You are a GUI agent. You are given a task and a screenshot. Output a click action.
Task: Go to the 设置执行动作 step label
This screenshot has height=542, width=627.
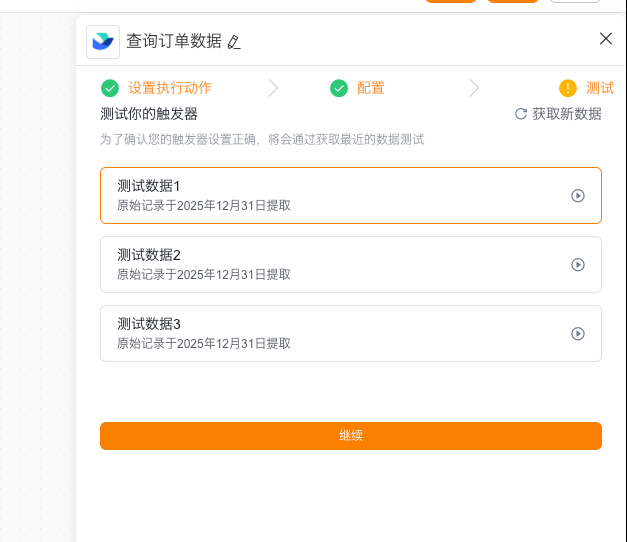[170, 88]
